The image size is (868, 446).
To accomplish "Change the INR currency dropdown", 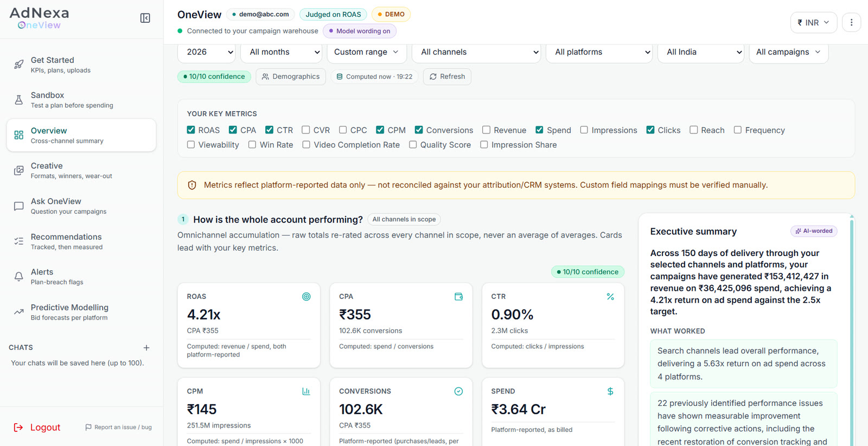I will [814, 22].
